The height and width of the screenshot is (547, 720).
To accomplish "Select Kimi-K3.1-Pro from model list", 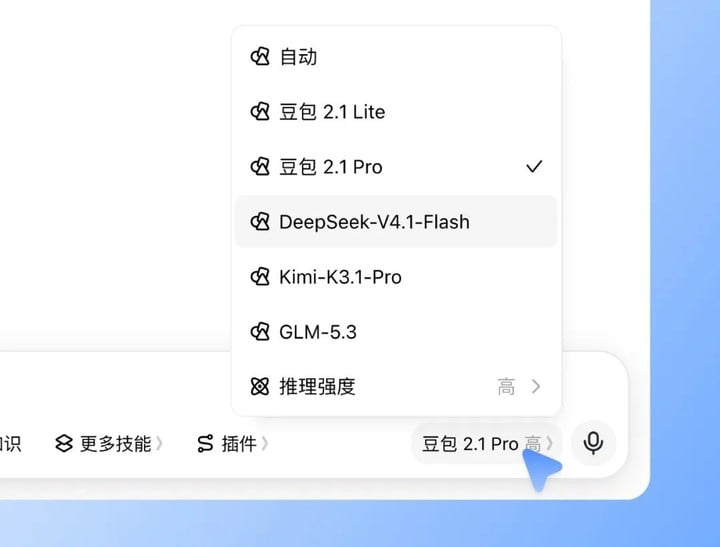I will tap(396, 277).
